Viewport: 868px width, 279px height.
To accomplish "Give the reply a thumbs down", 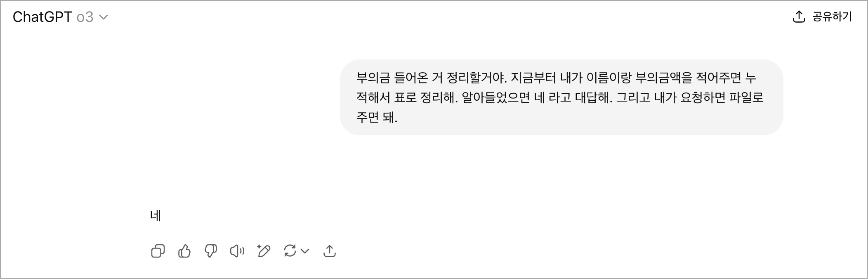I will tap(211, 251).
